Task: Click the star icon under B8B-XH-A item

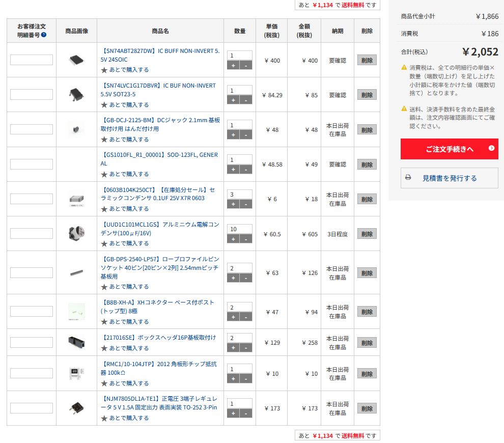Action: (x=104, y=322)
